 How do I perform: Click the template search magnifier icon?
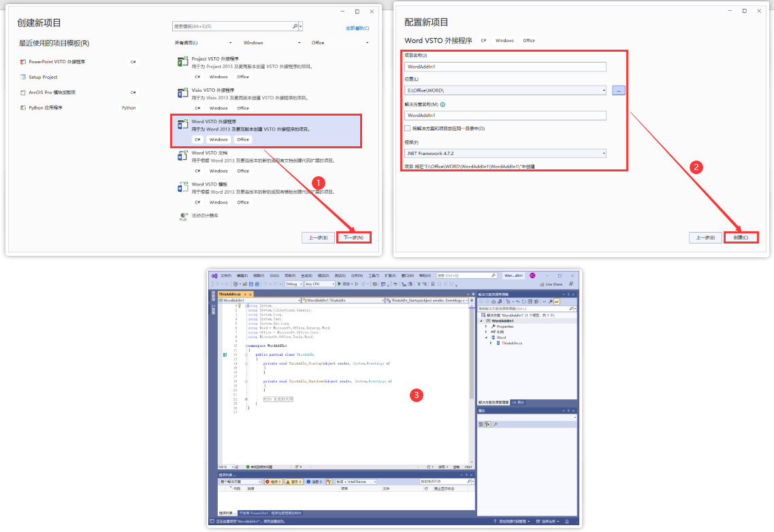[295, 26]
